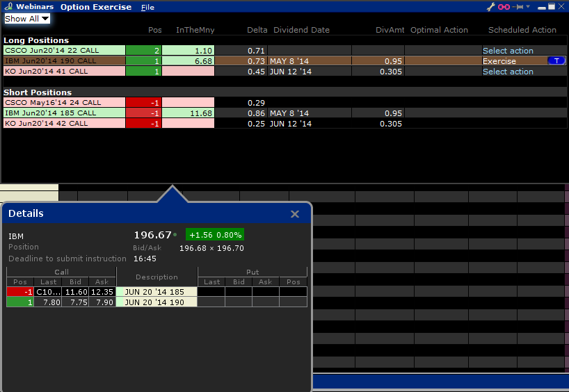Open the Webinars icon in title bar
The image size is (569, 392).
coord(8,6)
